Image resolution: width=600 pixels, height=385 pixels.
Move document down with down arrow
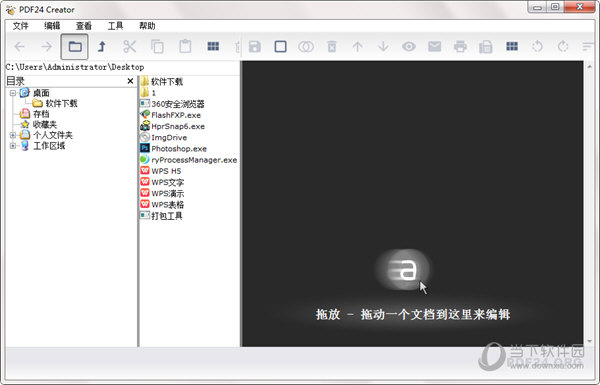point(383,47)
